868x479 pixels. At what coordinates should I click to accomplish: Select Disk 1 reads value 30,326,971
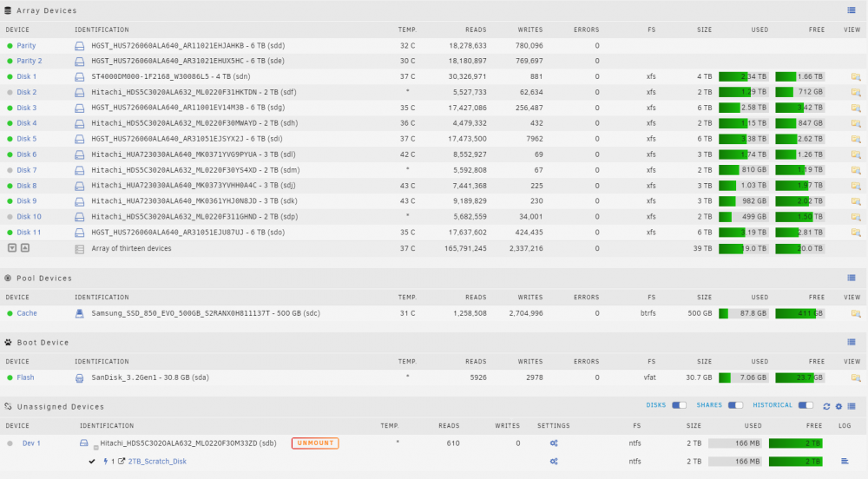click(x=467, y=77)
